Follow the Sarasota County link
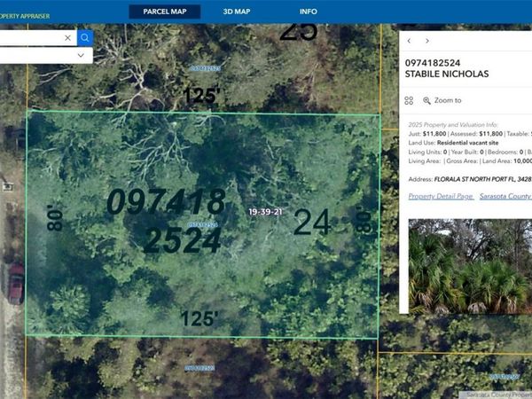 coord(505,196)
